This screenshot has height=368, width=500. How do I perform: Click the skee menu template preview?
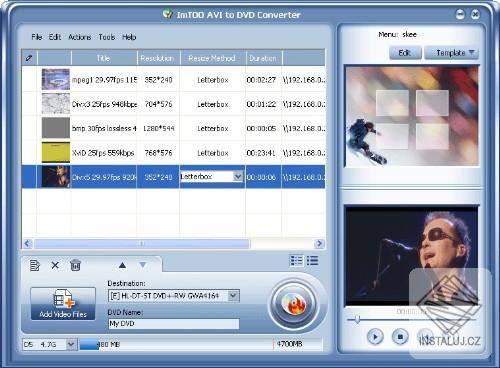pyautogui.click(x=412, y=115)
